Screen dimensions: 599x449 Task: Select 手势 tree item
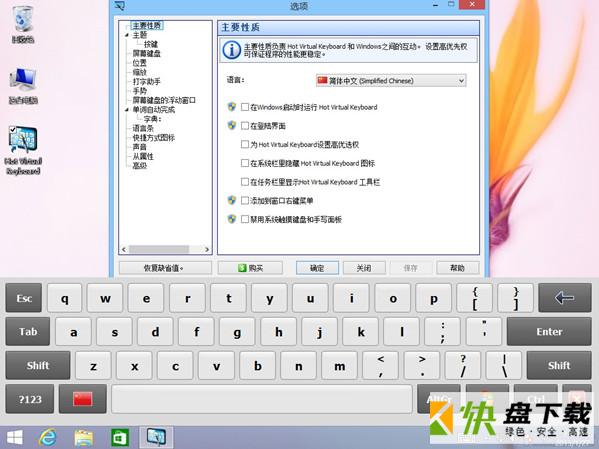(139, 91)
